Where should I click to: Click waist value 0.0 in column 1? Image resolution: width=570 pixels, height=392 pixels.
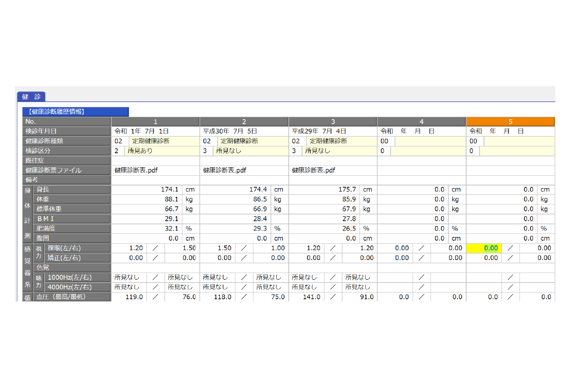pos(146,238)
